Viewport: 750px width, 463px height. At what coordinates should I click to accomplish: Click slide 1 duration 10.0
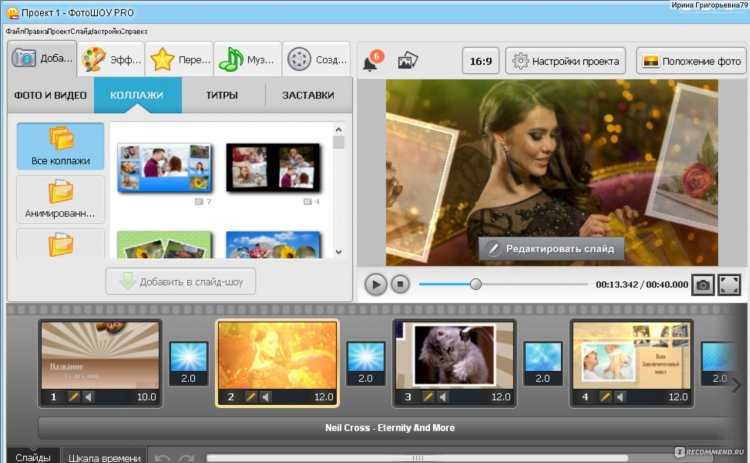pos(146,397)
